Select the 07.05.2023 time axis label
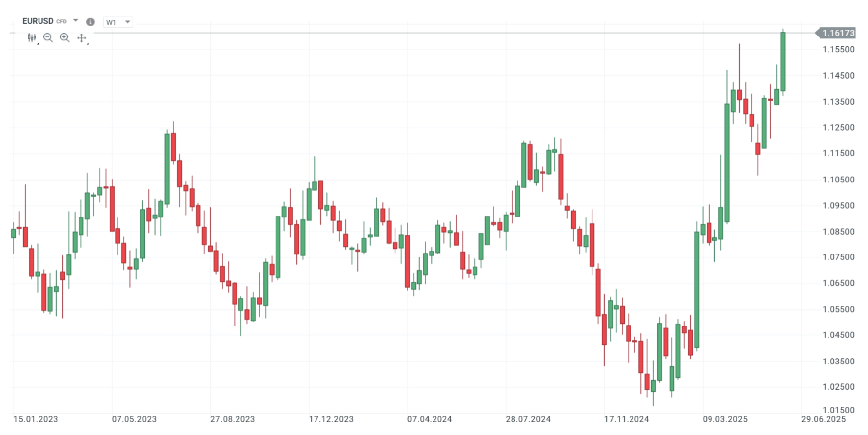This screenshot has width=868, height=435. (x=134, y=419)
